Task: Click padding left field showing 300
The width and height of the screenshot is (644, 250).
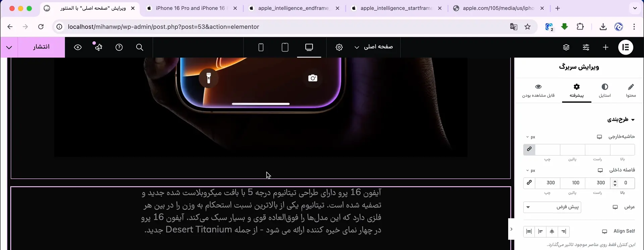Action: [547, 183]
